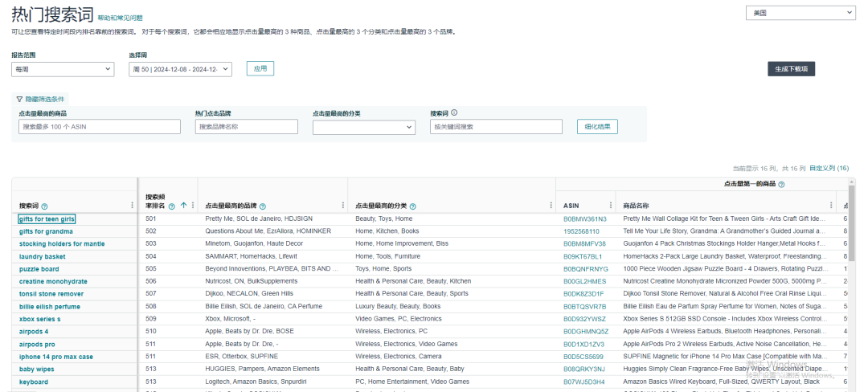
Task: Open the 'creatine monohydrate' search term
Action: pos(53,281)
